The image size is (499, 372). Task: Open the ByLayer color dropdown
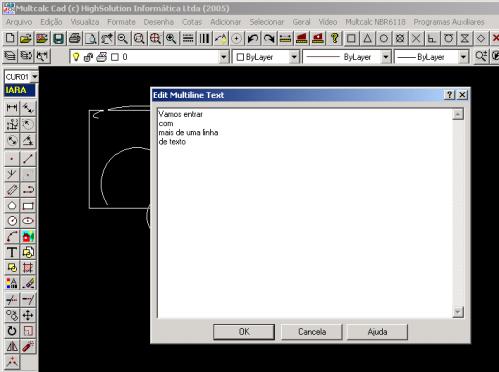pos(294,57)
